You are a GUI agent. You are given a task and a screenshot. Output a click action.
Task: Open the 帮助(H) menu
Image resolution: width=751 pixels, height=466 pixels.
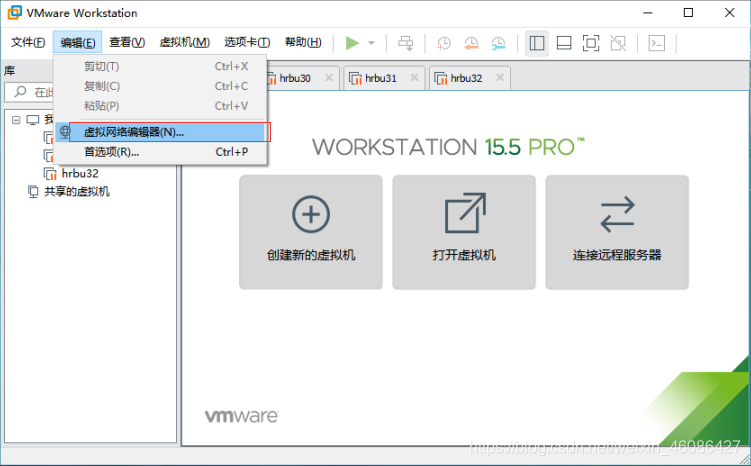pyautogui.click(x=303, y=42)
